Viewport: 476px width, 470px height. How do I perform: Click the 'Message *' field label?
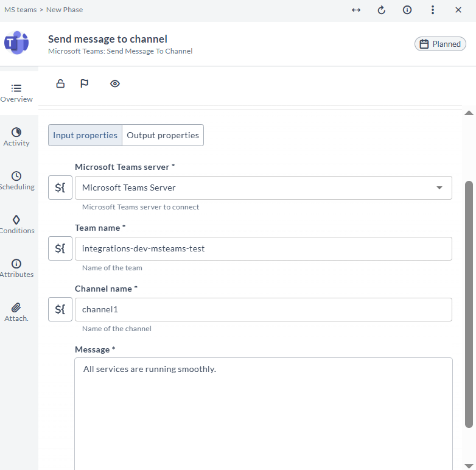coord(95,349)
